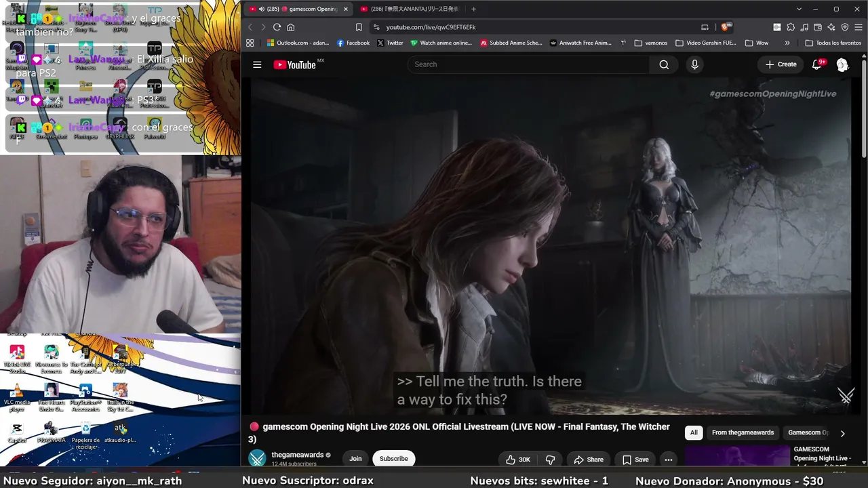Viewport: 868px width, 488px height.
Task: Open the GAMESCOM Opening Night Live recommended thumbnail
Action: tap(737, 455)
